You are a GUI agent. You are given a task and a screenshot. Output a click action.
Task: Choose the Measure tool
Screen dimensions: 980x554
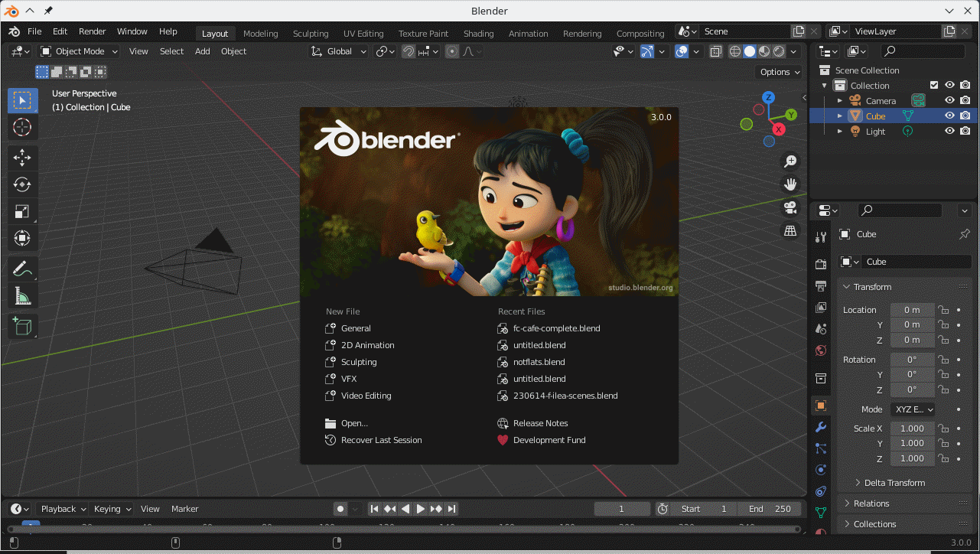point(22,296)
